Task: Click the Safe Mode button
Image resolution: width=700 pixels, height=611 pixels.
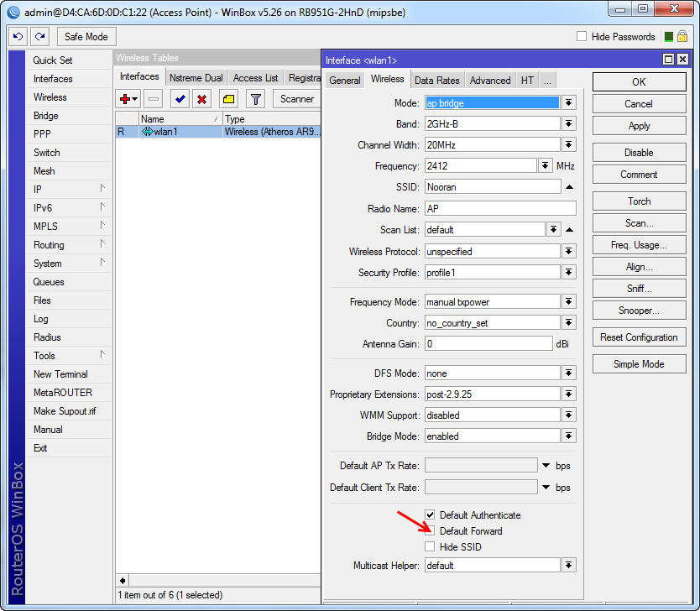Action: (86, 37)
